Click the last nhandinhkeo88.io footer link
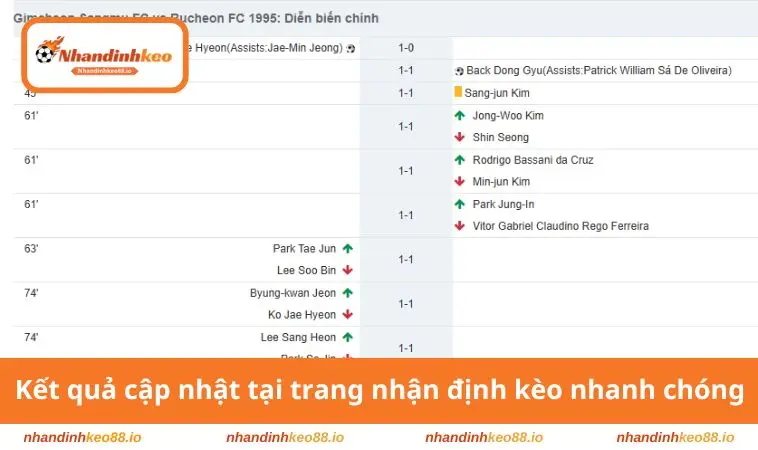 coord(675,437)
